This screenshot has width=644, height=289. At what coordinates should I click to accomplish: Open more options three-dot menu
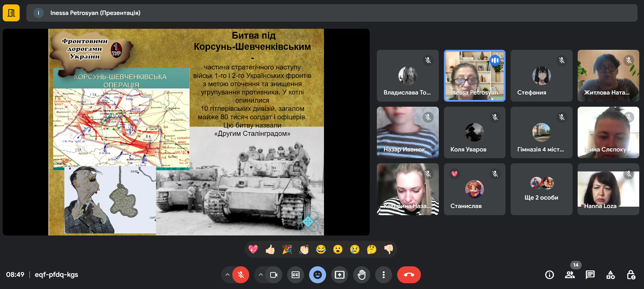383,275
